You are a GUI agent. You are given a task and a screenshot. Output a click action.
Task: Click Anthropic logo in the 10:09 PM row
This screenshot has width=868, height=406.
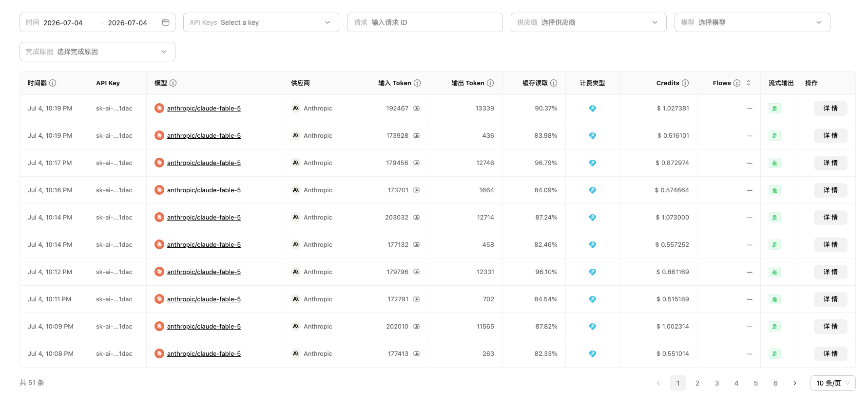click(x=296, y=326)
